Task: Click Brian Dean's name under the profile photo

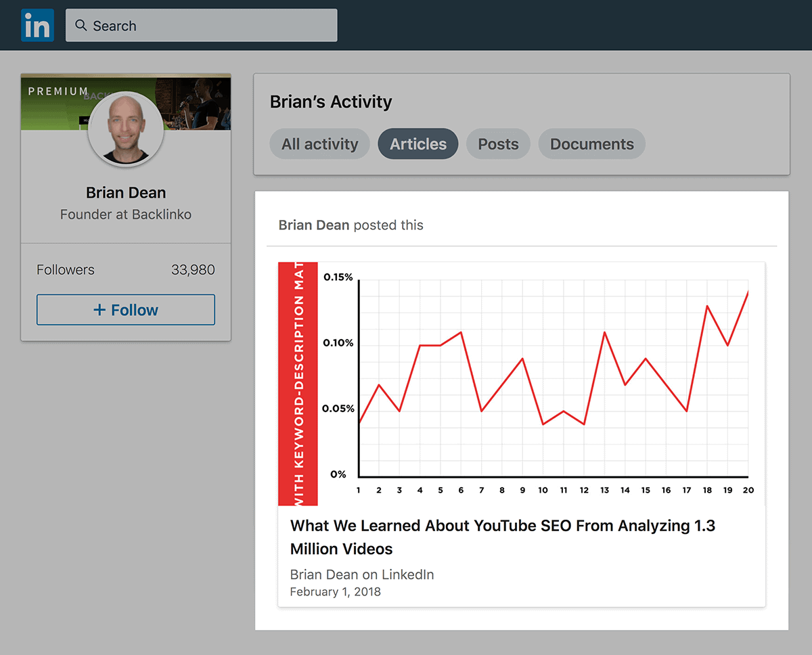Action: pos(125,192)
